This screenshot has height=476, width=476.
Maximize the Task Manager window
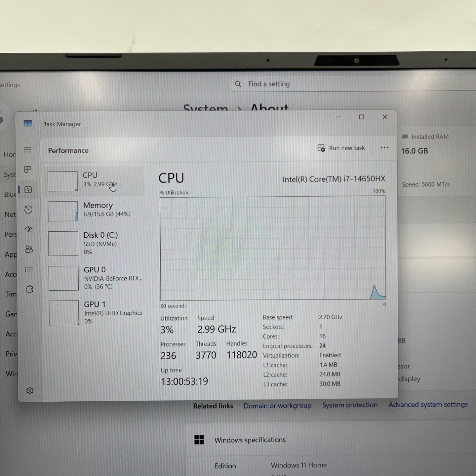[361, 117]
